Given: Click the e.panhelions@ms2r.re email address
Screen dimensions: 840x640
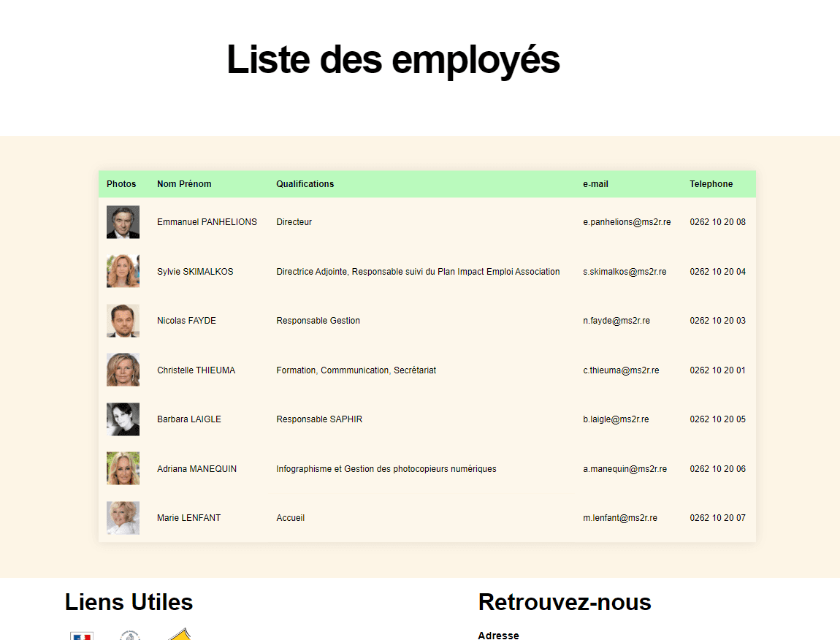Looking at the screenshot, I should coord(627,222).
